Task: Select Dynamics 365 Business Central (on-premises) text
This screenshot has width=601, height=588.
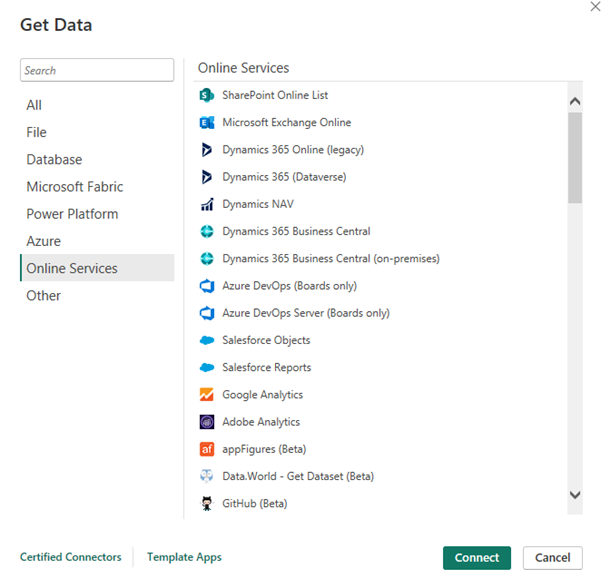Action: [x=331, y=258]
